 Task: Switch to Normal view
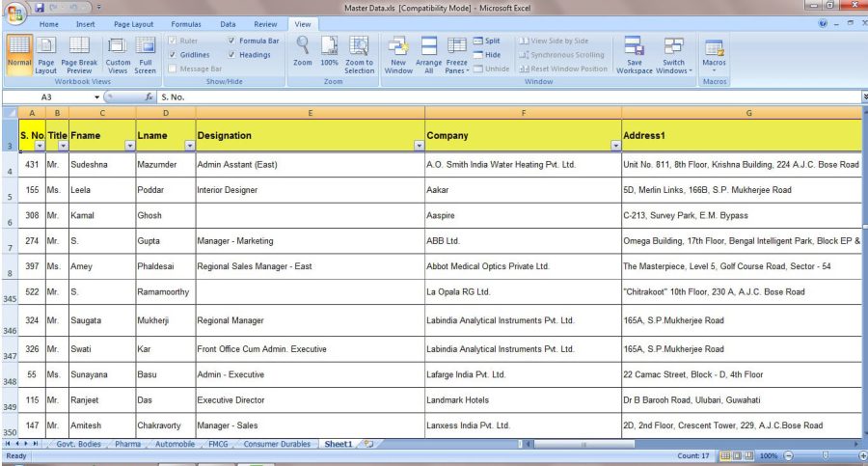[x=19, y=55]
